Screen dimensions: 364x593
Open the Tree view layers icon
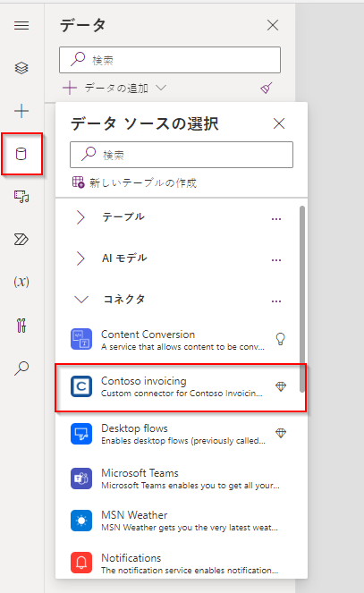pos(21,68)
